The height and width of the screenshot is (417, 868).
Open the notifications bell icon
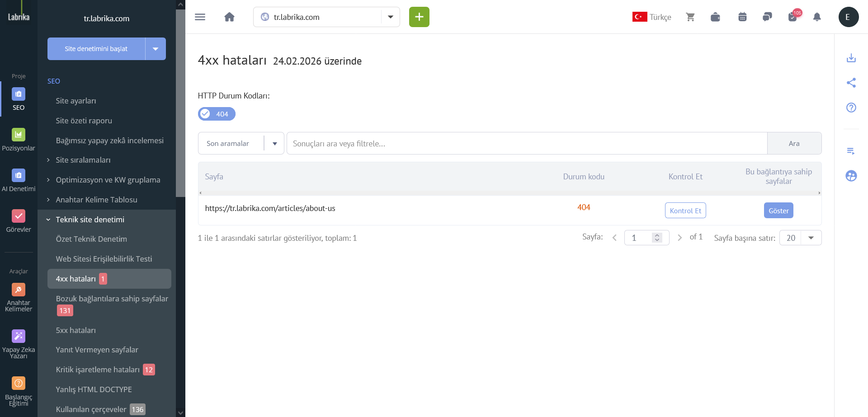pos(817,17)
